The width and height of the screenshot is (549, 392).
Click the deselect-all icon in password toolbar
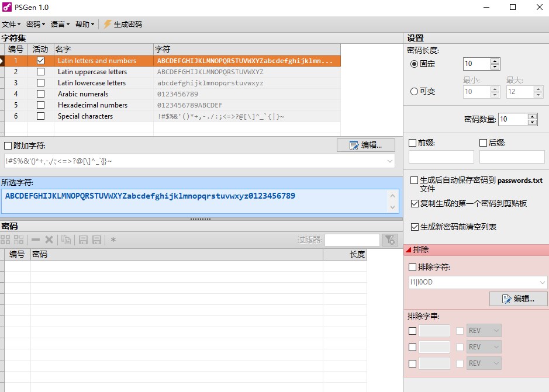click(19, 239)
